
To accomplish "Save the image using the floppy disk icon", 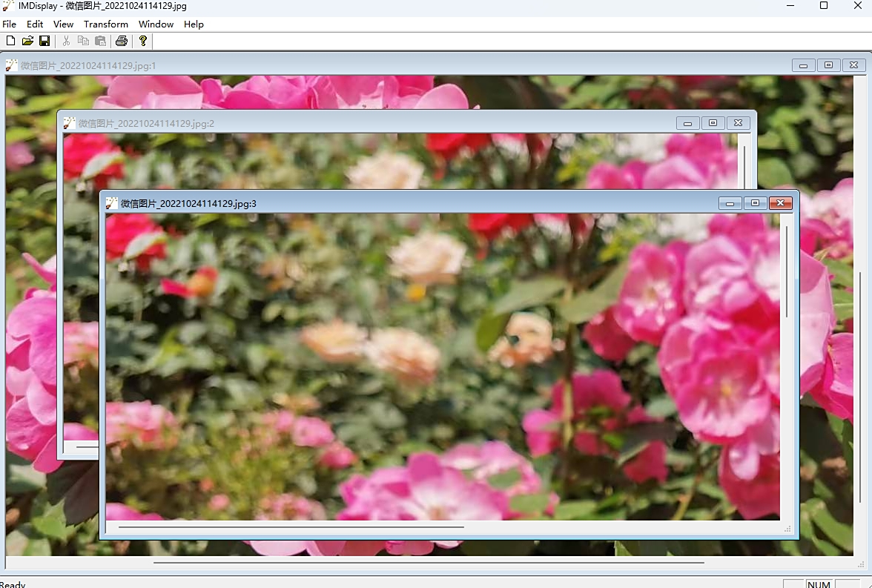I will (x=44, y=41).
